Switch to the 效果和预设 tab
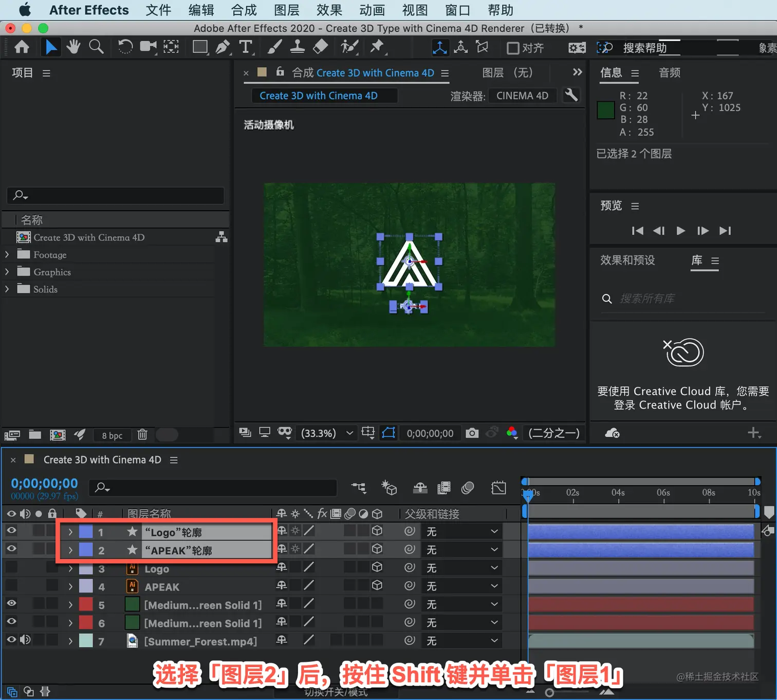This screenshot has height=700, width=777. 627,260
